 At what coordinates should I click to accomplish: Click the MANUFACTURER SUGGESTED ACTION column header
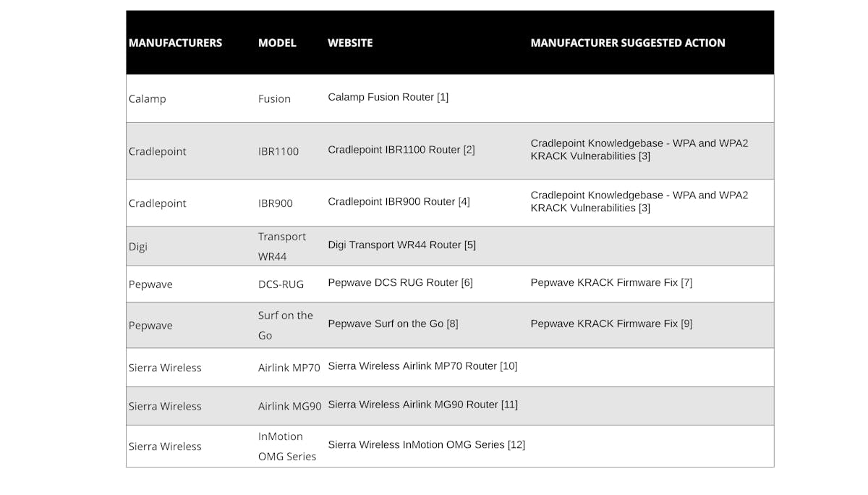(x=628, y=43)
